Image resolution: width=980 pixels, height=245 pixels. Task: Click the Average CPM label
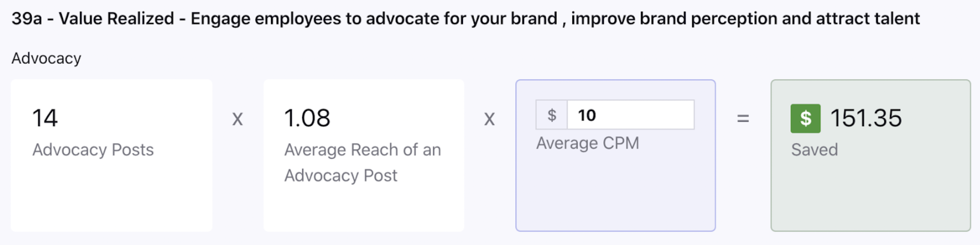pyautogui.click(x=588, y=143)
